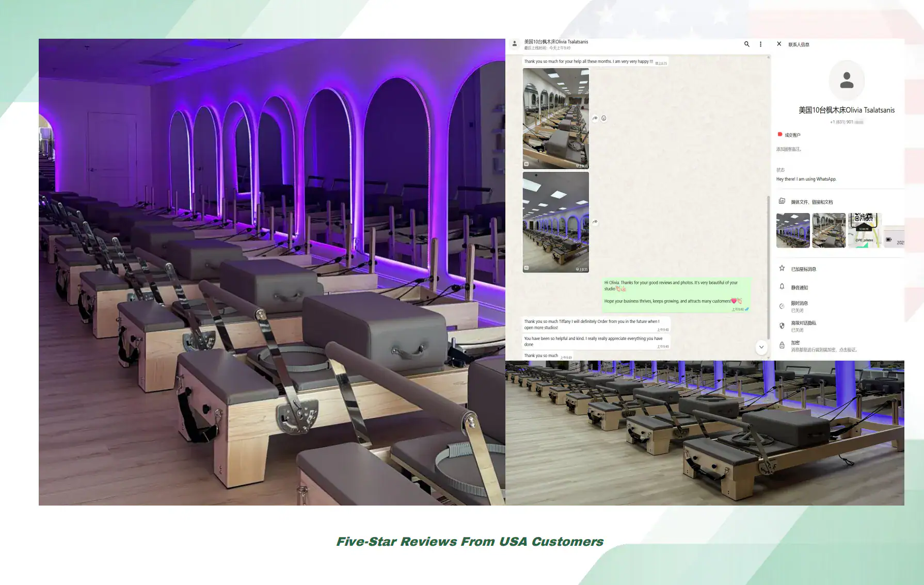Add a customer note via 添加顾客备注
This screenshot has height=585, width=924.
point(789,149)
